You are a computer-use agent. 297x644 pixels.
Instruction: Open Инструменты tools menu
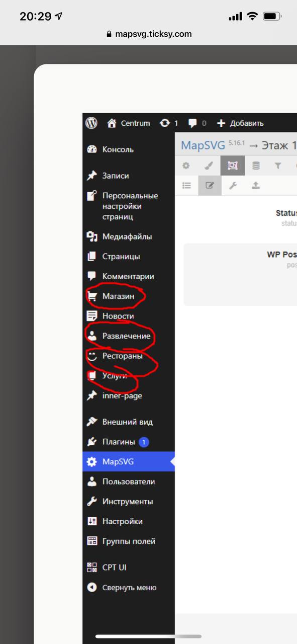pos(129,502)
